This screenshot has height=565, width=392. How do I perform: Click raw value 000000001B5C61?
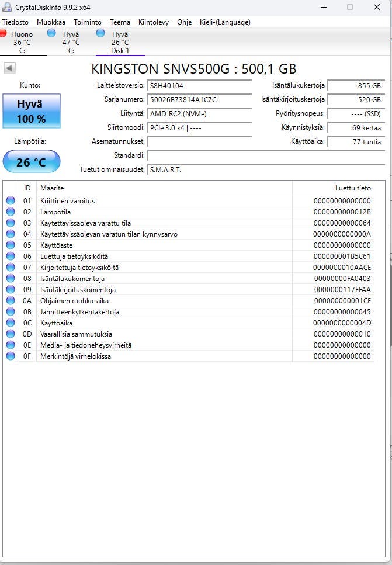click(342, 256)
